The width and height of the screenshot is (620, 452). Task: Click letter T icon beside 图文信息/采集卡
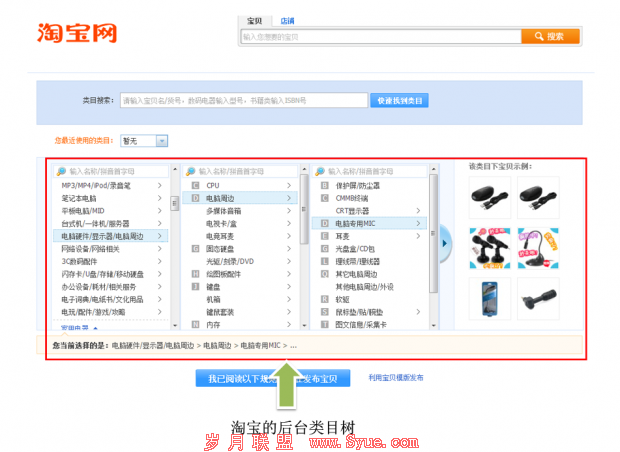(x=325, y=325)
